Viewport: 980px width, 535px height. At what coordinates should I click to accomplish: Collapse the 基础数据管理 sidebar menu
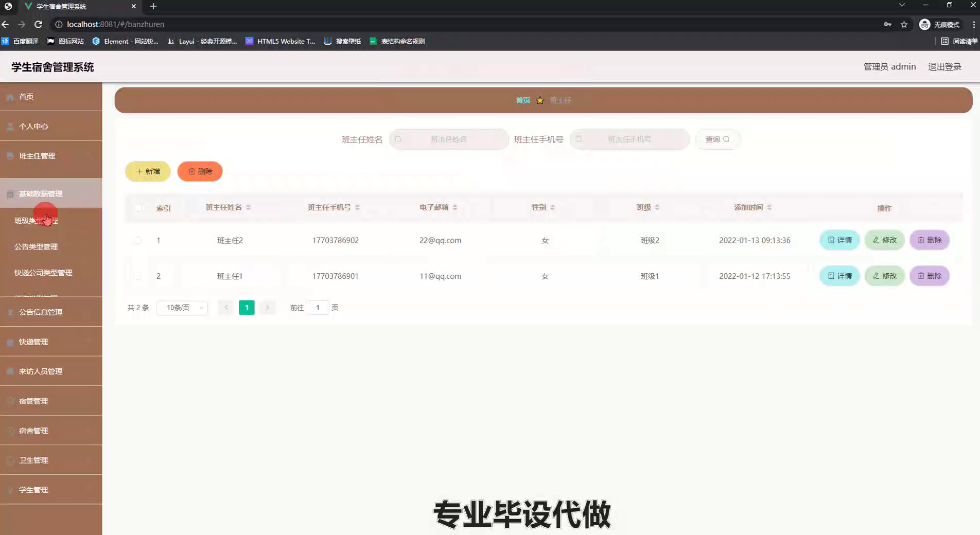pos(51,193)
